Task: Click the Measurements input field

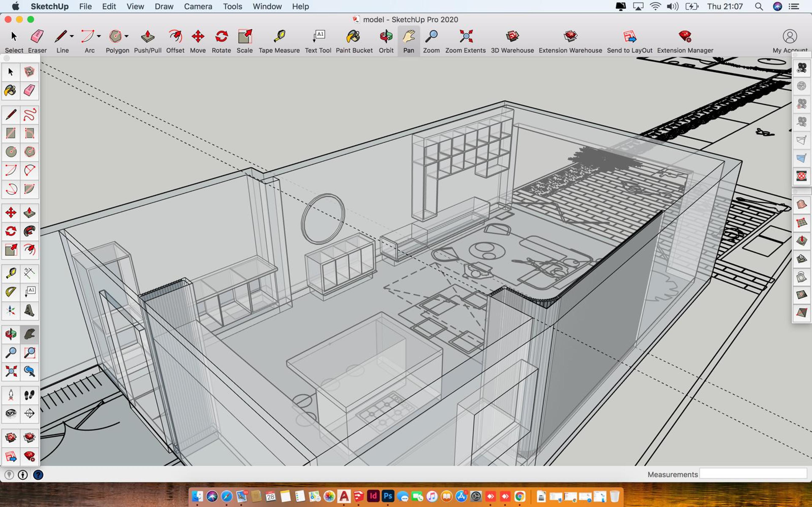Action: coord(753,474)
